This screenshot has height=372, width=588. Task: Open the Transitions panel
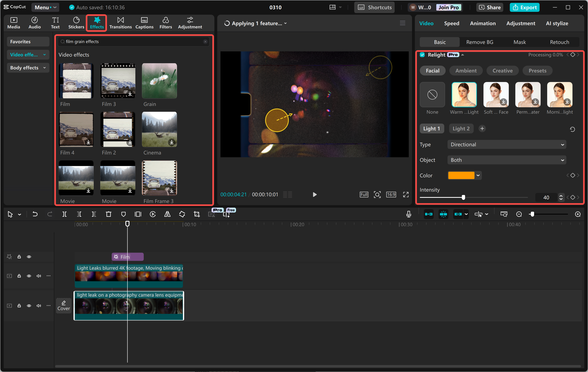coord(120,23)
